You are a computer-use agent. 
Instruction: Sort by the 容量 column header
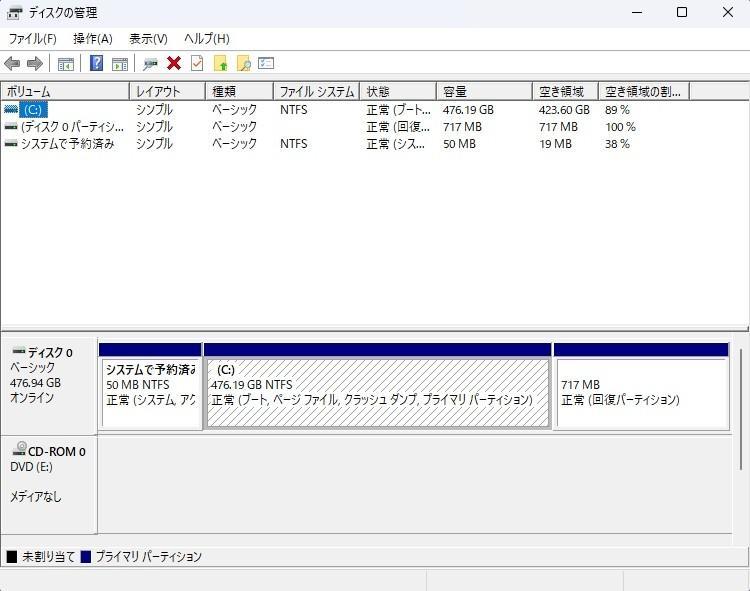[484, 91]
